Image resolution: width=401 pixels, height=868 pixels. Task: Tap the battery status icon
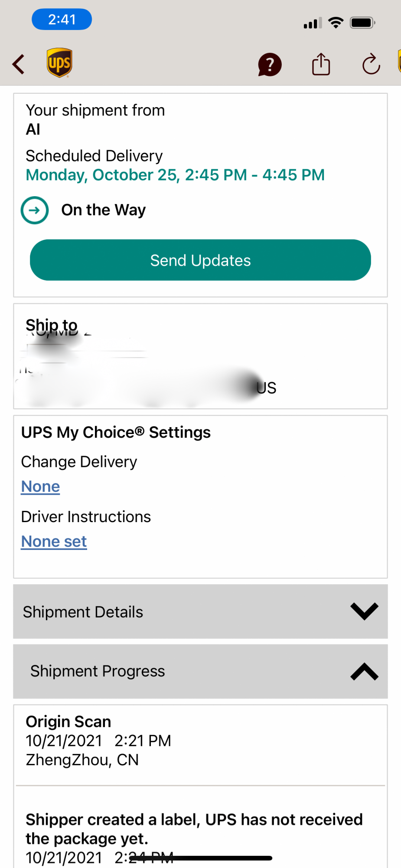point(362,23)
